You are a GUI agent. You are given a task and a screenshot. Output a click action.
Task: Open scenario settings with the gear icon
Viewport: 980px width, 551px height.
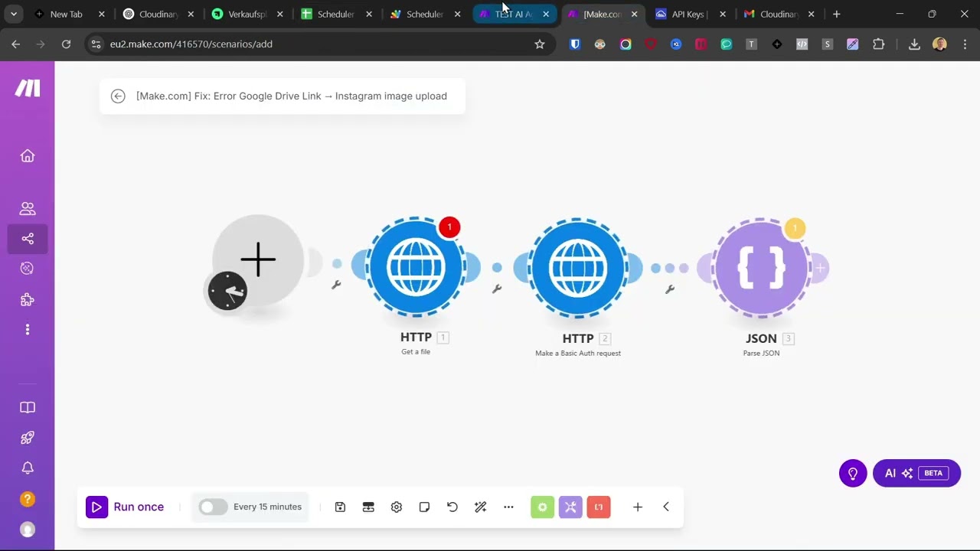[x=397, y=507]
